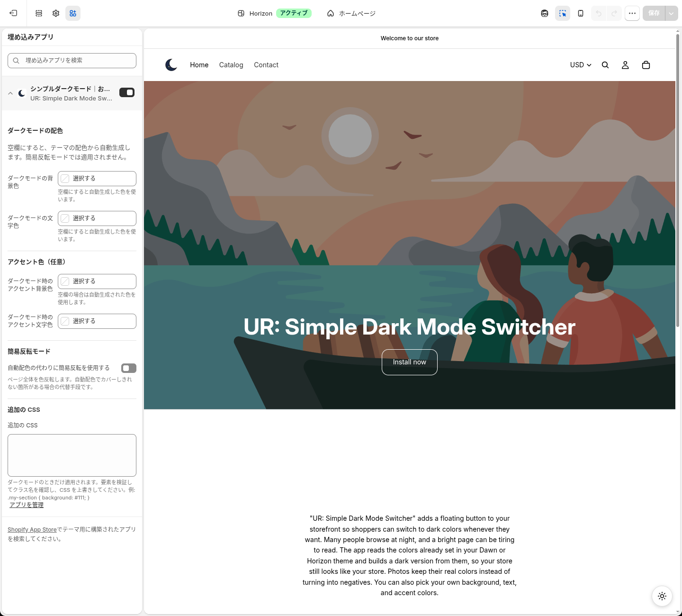Select the App embeds grid icon
Screen dimensions: 682x616
(x=73, y=13)
